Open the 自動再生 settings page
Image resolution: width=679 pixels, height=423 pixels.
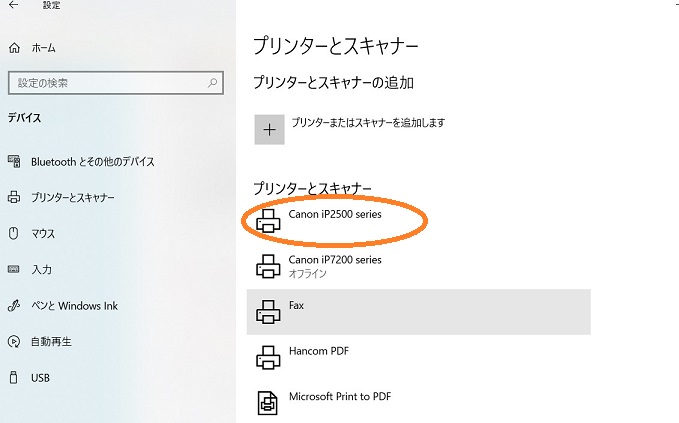[51, 342]
